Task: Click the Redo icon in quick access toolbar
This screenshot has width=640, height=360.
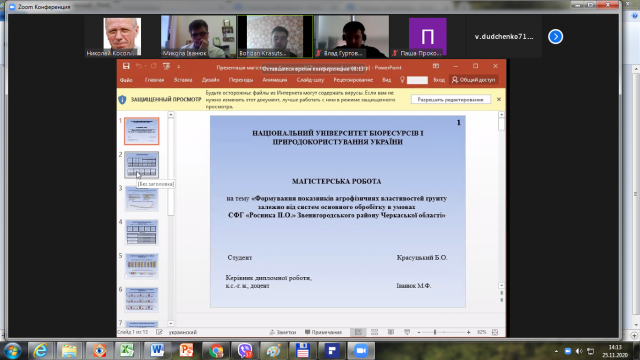Action: [153, 66]
